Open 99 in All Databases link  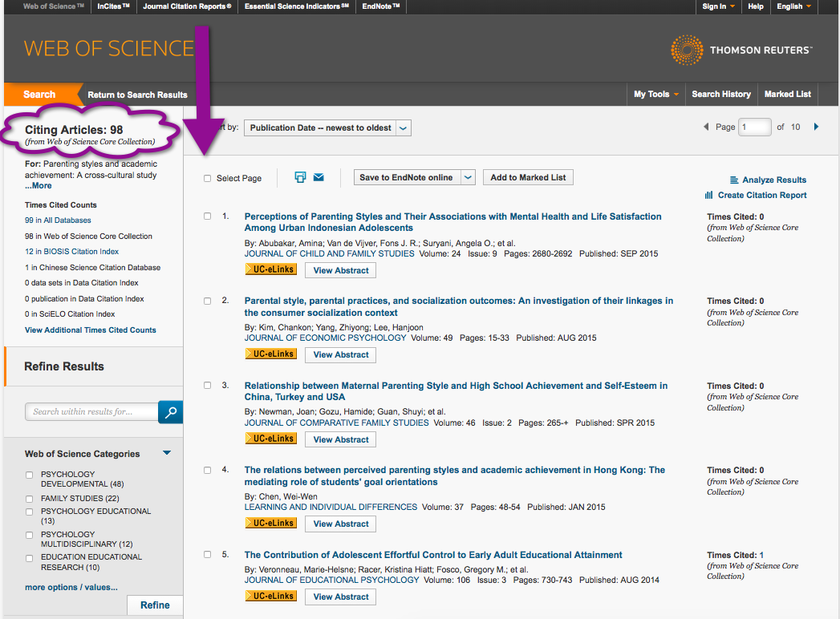[58, 220]
